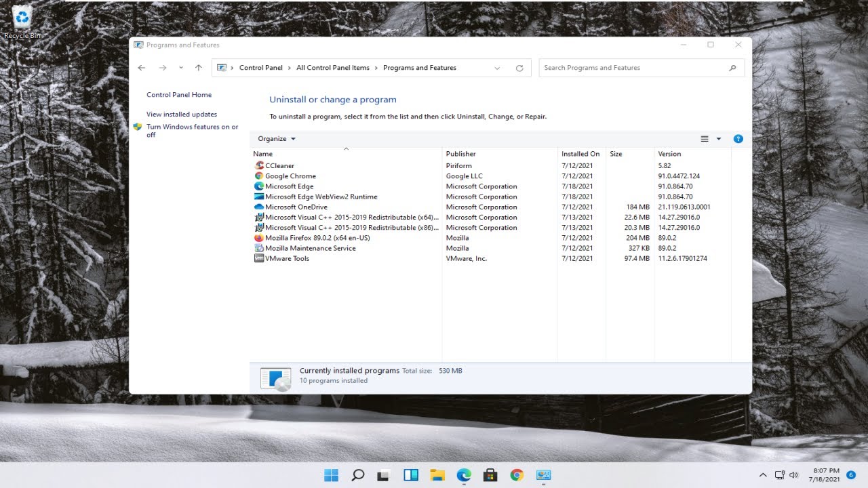Image resolution: width=868 pixels, height=488 pixels.
Task: Open the notification badge showing 6
Action: click(x=851, y=475)
